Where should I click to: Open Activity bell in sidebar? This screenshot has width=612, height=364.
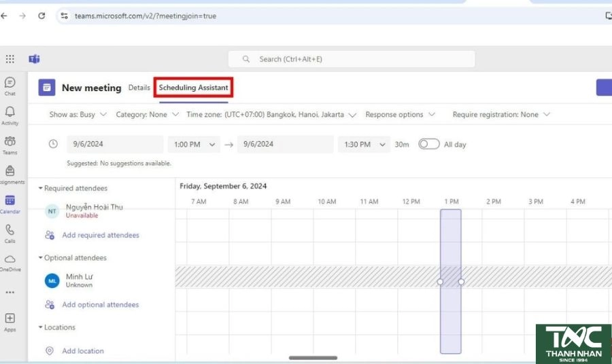click(x=10, y=115)
